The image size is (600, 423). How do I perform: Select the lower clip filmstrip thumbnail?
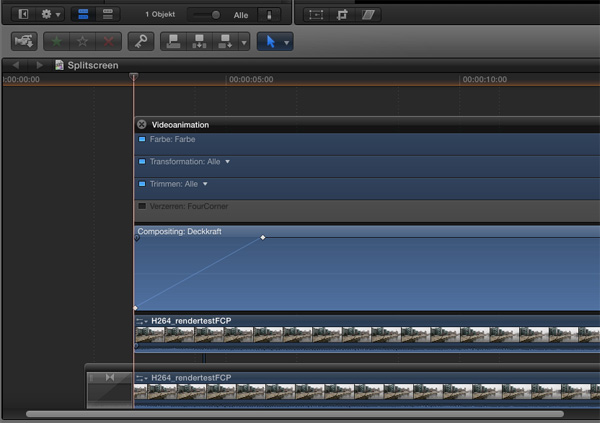pyautogui.click(x=367, y=392)
